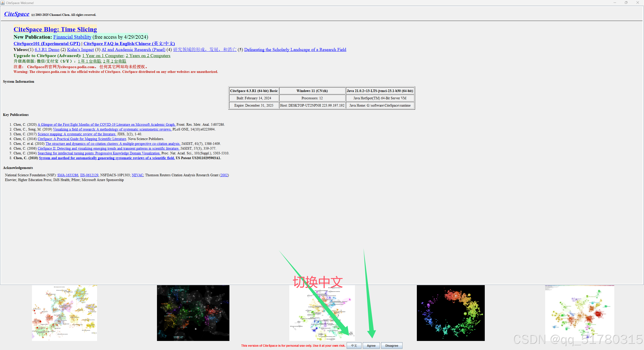The height and width of the screenshot is (350, 644).
Task: Click the Agree button
Action: click(371, 345)
